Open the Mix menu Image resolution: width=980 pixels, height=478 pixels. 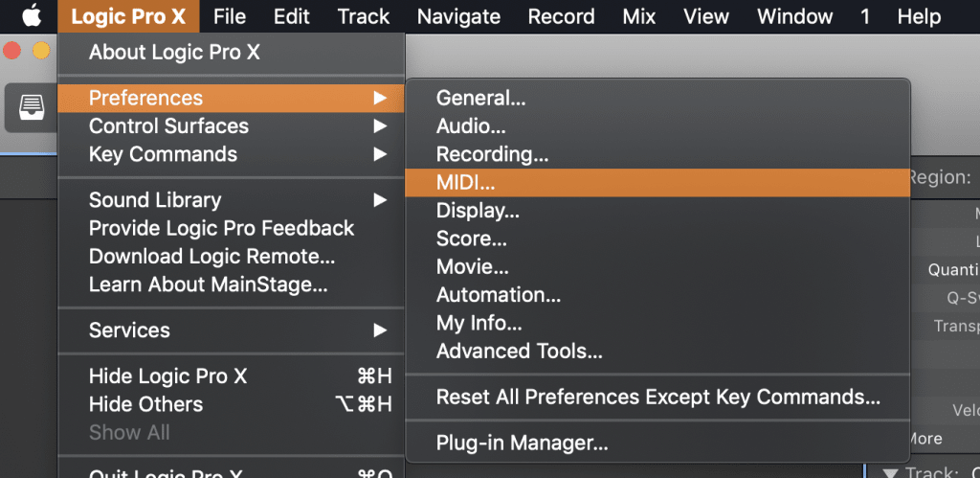(x=638, y=16)
